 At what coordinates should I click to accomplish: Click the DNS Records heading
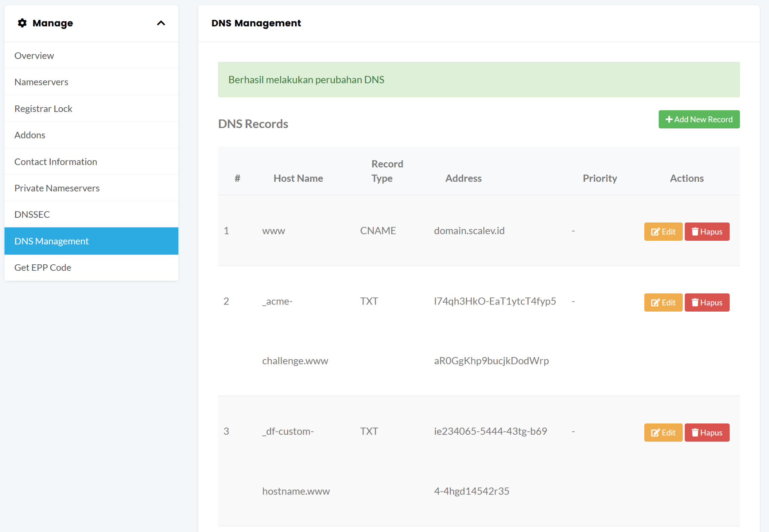click(x=253, y=124)
